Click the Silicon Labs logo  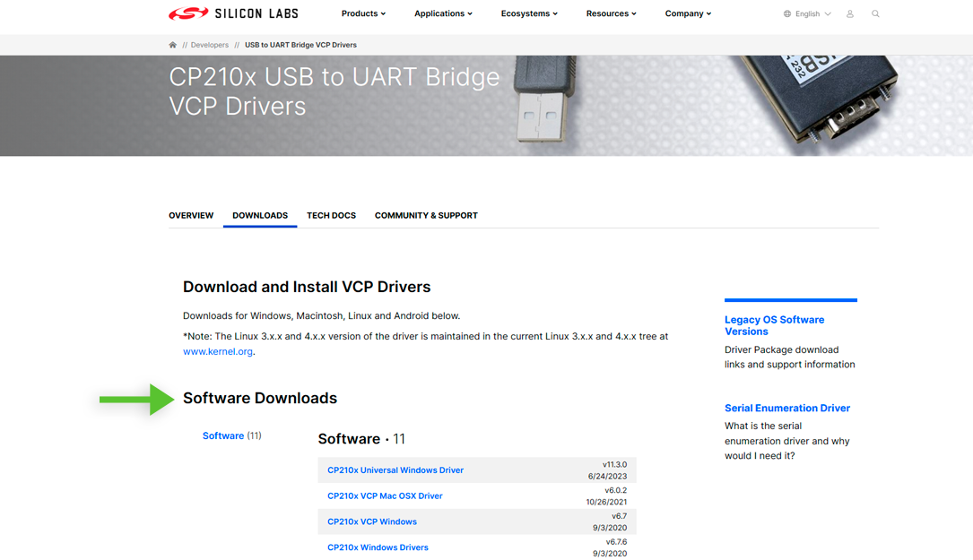[233, 13]
